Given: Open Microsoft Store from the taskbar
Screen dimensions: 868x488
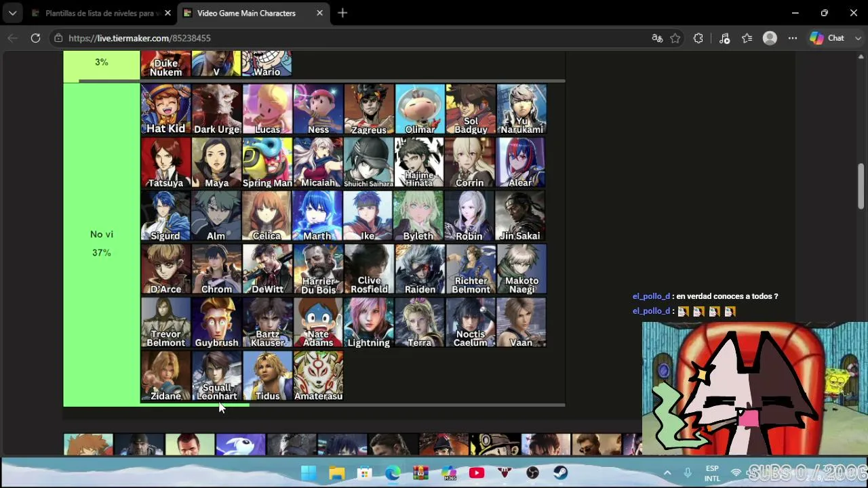Looking at the screenshot, I should pos(364,472).
